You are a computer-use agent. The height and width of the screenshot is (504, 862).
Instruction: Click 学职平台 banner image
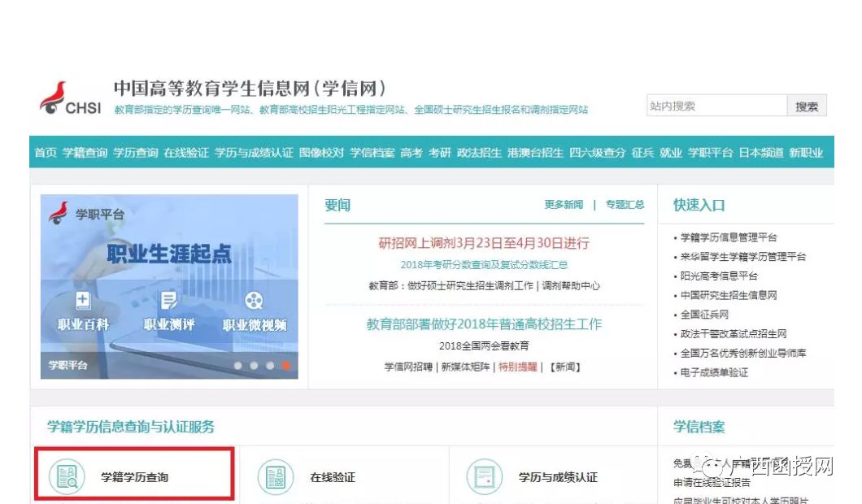point(169,286)
